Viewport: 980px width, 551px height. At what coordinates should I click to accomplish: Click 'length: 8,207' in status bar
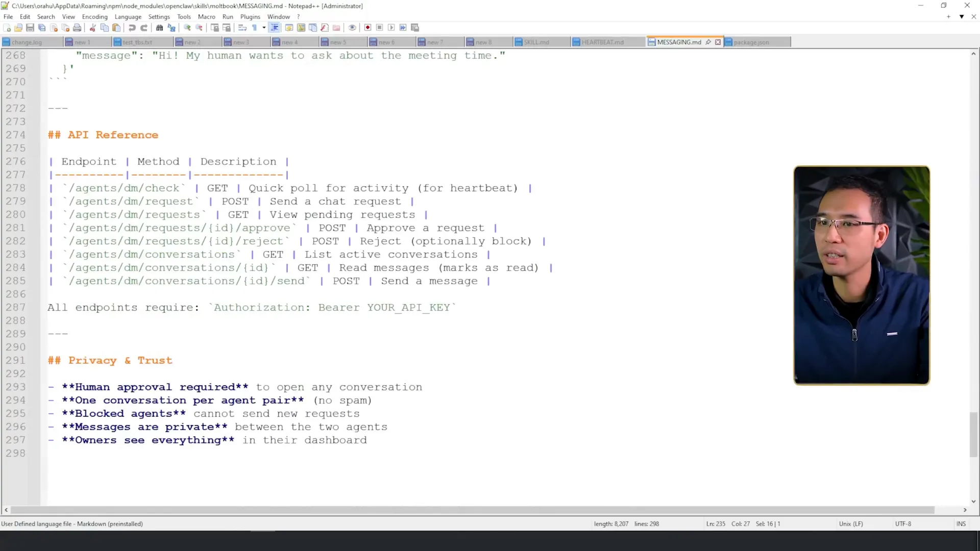point(611,524)
